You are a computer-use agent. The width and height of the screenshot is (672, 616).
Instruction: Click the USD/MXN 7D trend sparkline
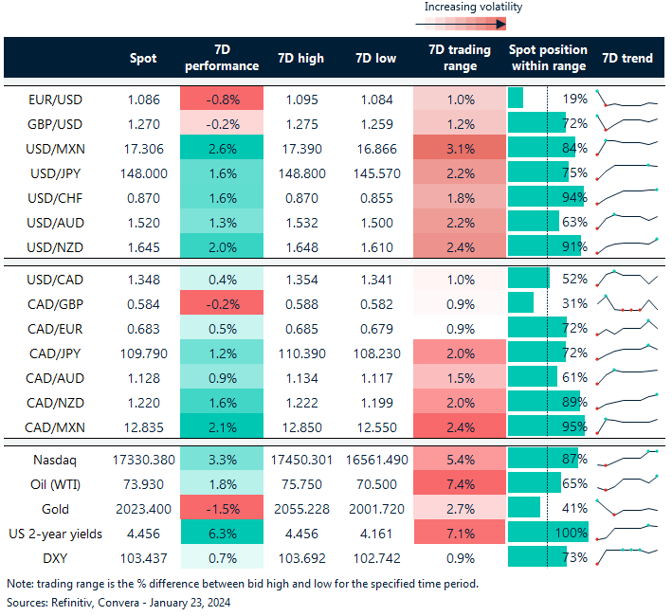(626, 148)
